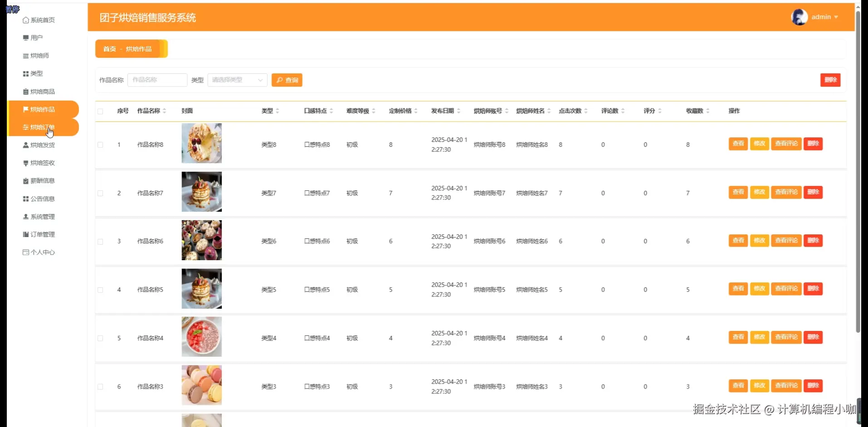The image size is (868, 427).
Task: Sort by 定制价格 column arrows
Action: coord(416,111)
